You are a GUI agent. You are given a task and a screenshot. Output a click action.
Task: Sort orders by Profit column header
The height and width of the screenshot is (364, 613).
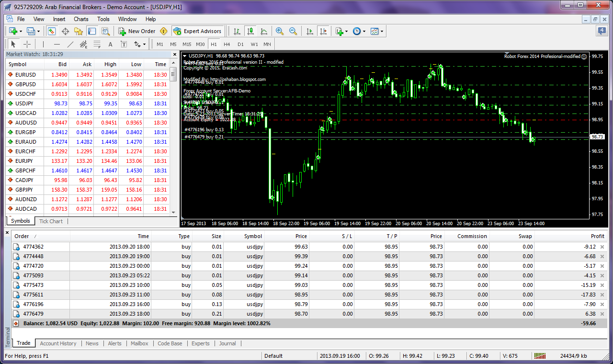(571, 236)
